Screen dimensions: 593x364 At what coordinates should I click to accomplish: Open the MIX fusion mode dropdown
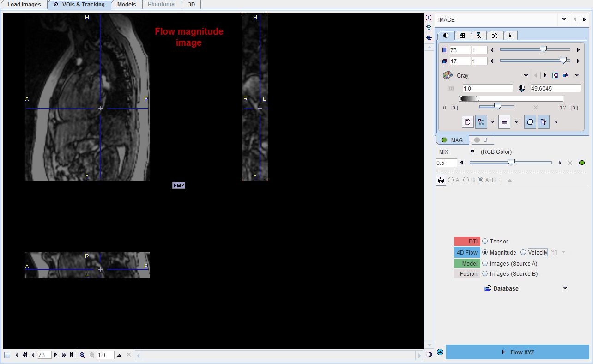(x=472, y=152)
